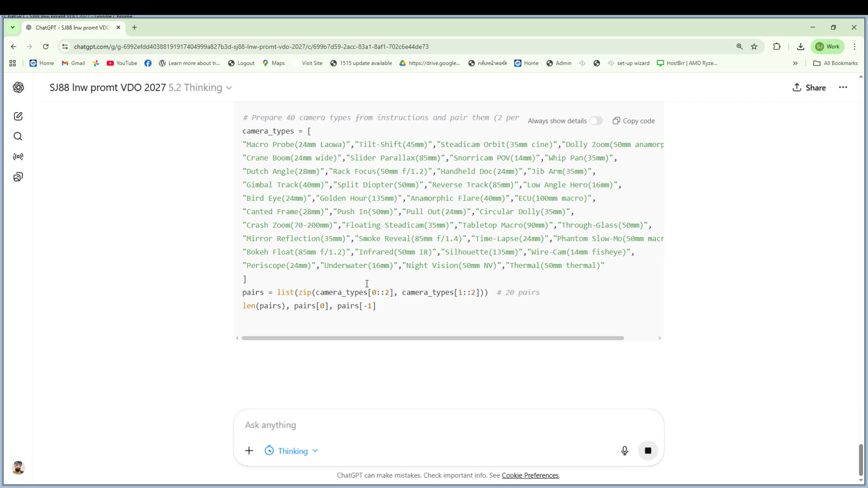Click the microphone dictation icon
This screenshot has height=488, width=868.
point(624,450)
